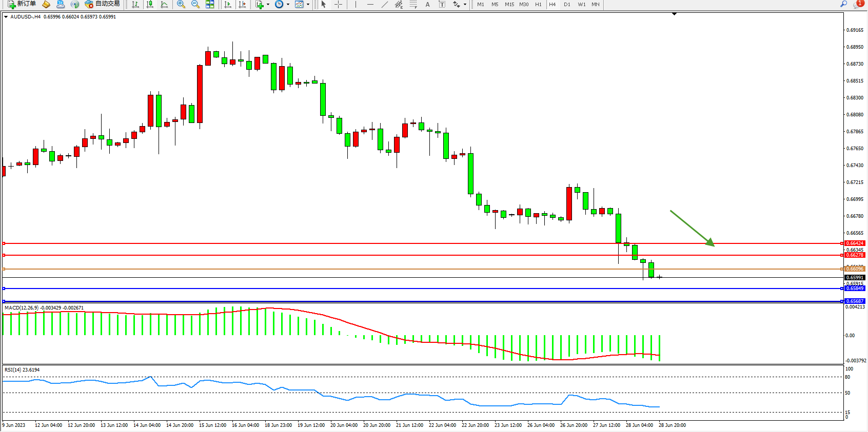Open the chat notifications icon
The height and width of the screenshot is (432, 868).
858,4
